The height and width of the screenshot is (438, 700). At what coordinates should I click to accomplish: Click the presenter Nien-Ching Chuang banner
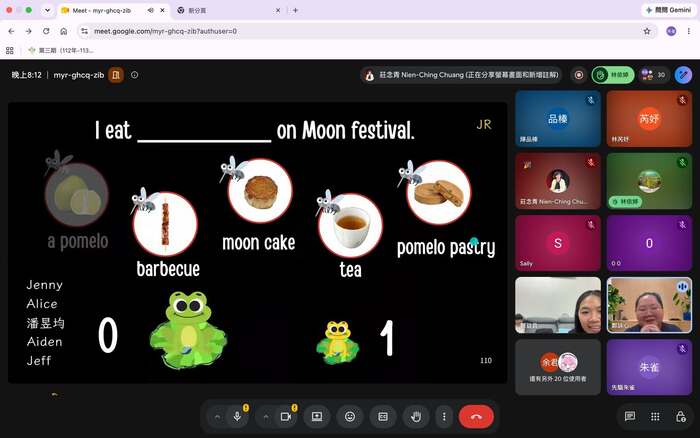(x=461, y=75)
